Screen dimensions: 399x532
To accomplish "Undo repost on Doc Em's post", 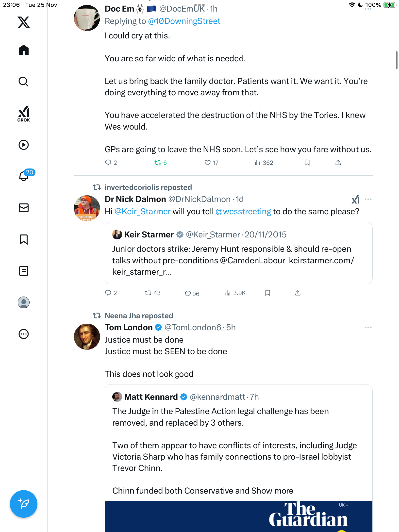I will tap(158, 163).
